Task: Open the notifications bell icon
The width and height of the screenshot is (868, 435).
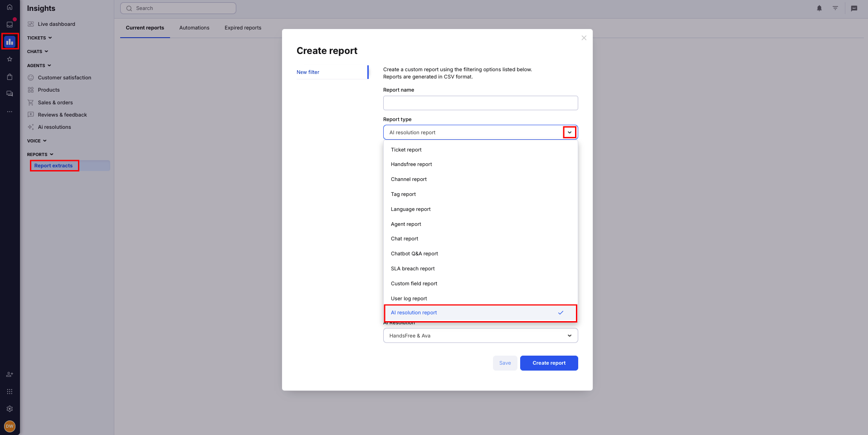Action: tap(819, 8)
